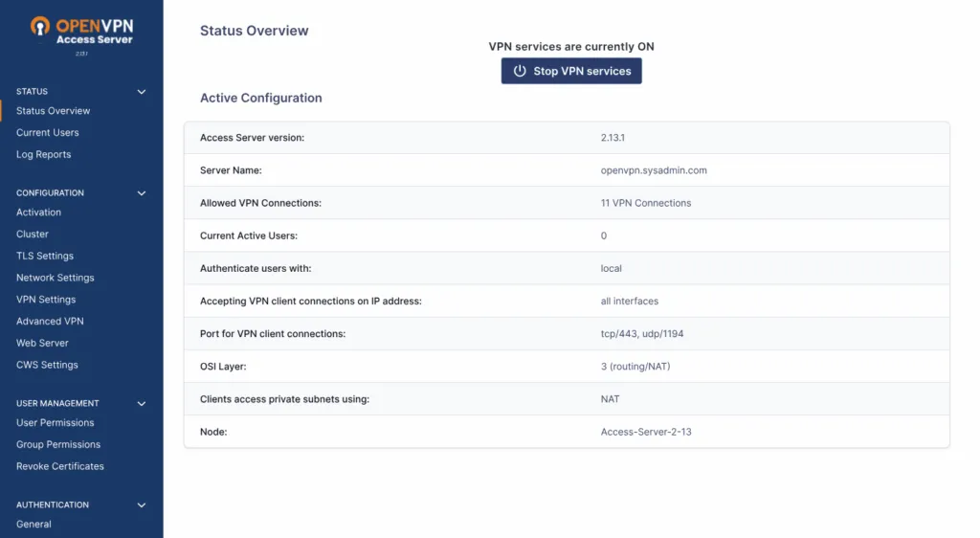Open Revoke Certificates page
Image resolution: width=980 pixels, height=538 pixels.
(x=60, y=466)
